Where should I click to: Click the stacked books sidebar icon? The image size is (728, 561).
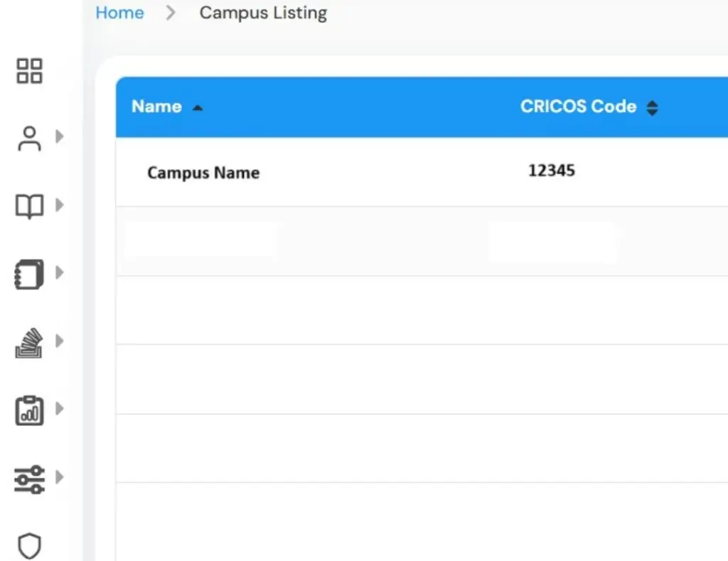pos(29,343)
